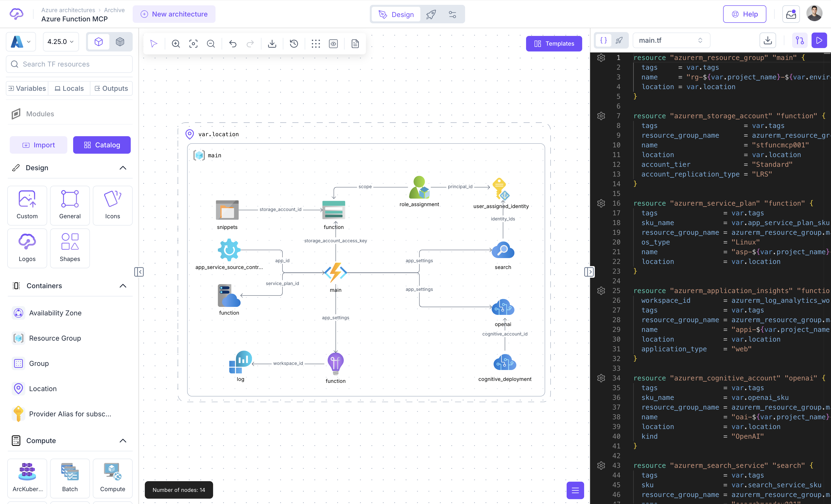Switch to the 3D cube outline view
This screenshot has width=831, height=504.
[98, 42]
